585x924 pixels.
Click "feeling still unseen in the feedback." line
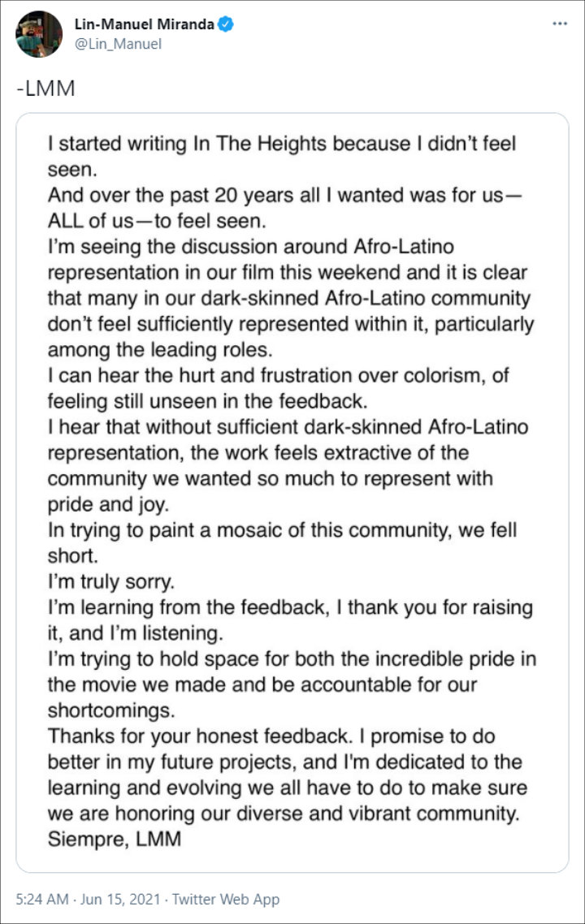click(207, 402)
